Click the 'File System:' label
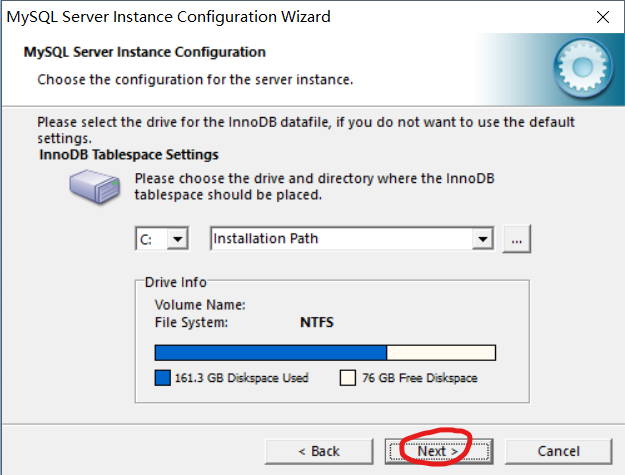625x475 pixels. pos(191,322)
